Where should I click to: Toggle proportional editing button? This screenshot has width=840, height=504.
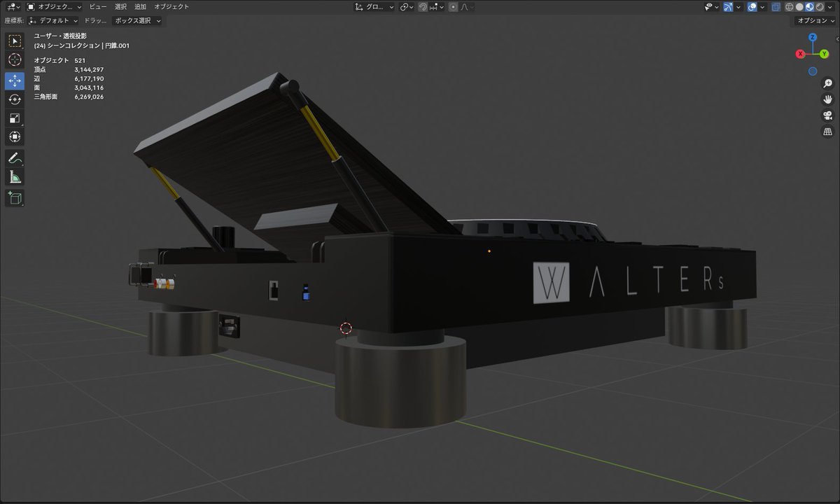(x=453, y=6)
